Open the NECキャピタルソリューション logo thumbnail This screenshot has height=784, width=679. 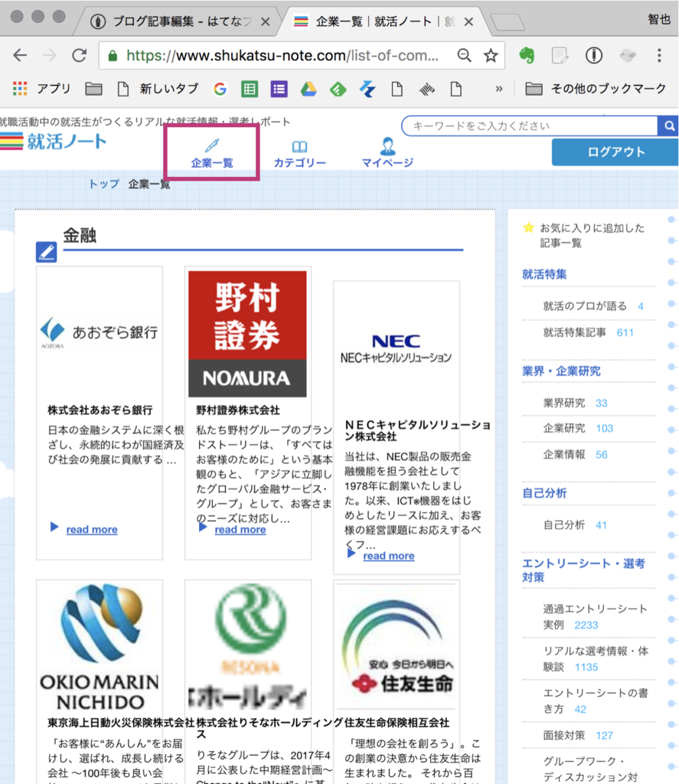pyautogui.click(x=396, y=348)
